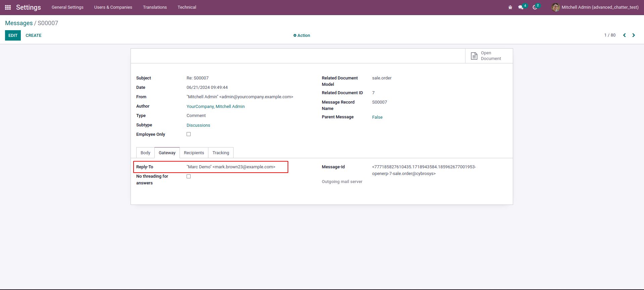Open the Action dropdown
644x290 pixels.
pos(302,36)
